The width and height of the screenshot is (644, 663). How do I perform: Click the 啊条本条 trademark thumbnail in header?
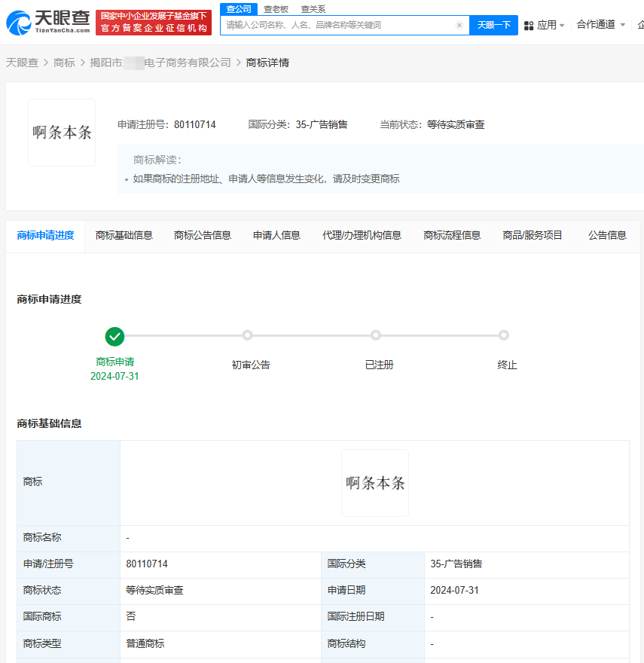[62, 133]
